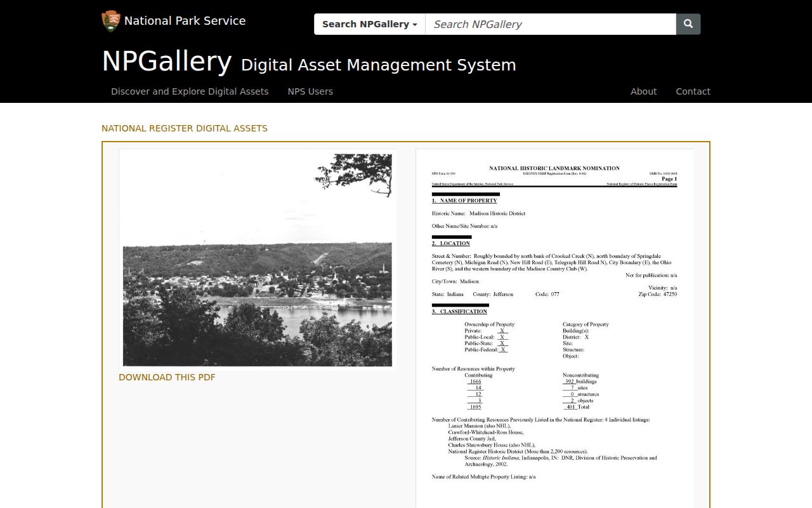Open National Register Digital Assets link
Viewport: 812px width, 508px height.
(185, 128)
